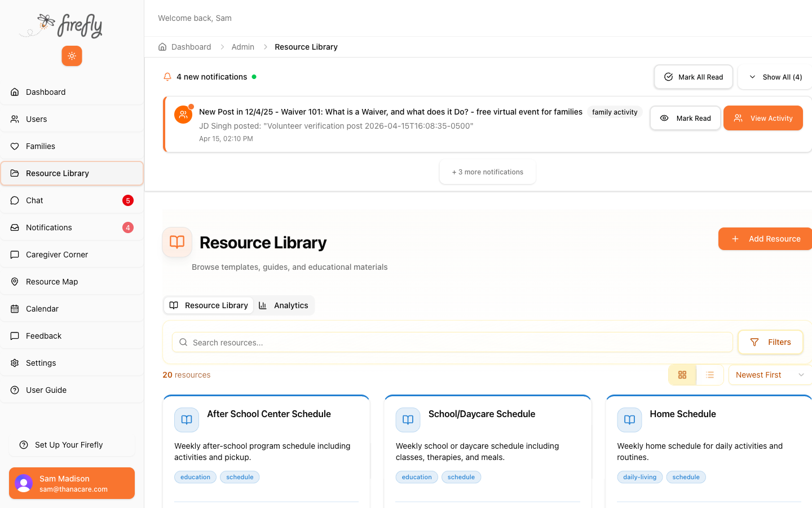Select grid view toggle
This screenshot has height=508, width=812.
click(682, 375)
